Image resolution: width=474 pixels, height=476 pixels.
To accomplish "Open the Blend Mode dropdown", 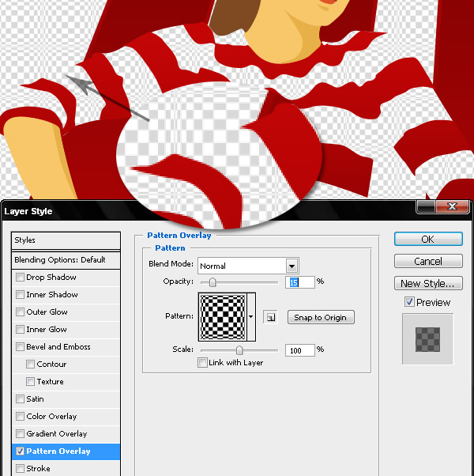I will pos(248,266).
